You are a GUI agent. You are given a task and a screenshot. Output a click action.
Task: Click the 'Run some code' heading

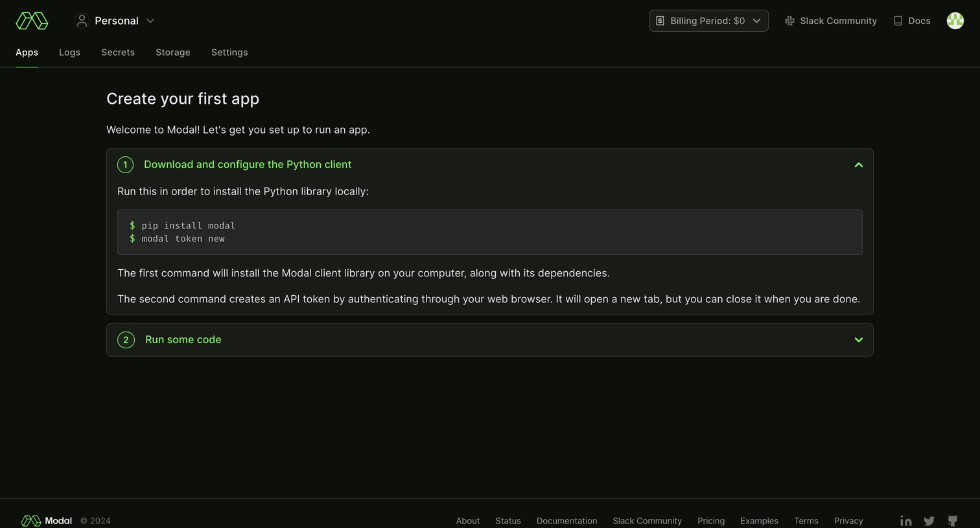tap(183, 340)
